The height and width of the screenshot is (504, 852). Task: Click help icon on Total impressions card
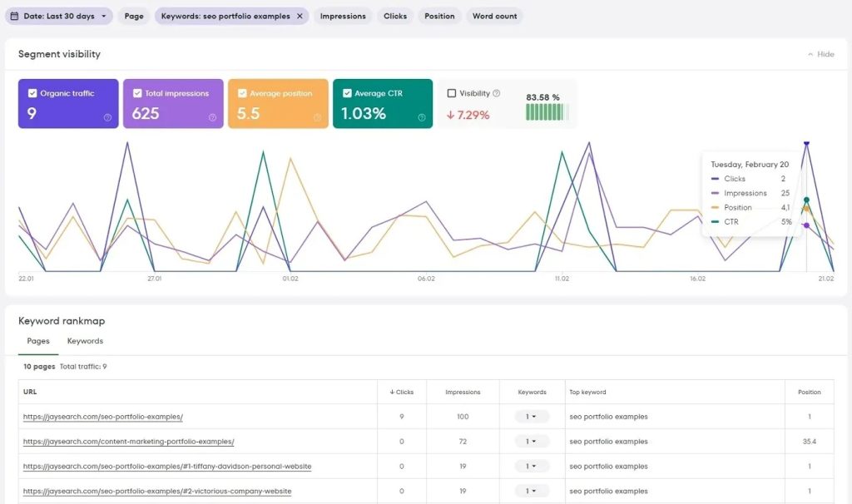(x=212, y=117)
